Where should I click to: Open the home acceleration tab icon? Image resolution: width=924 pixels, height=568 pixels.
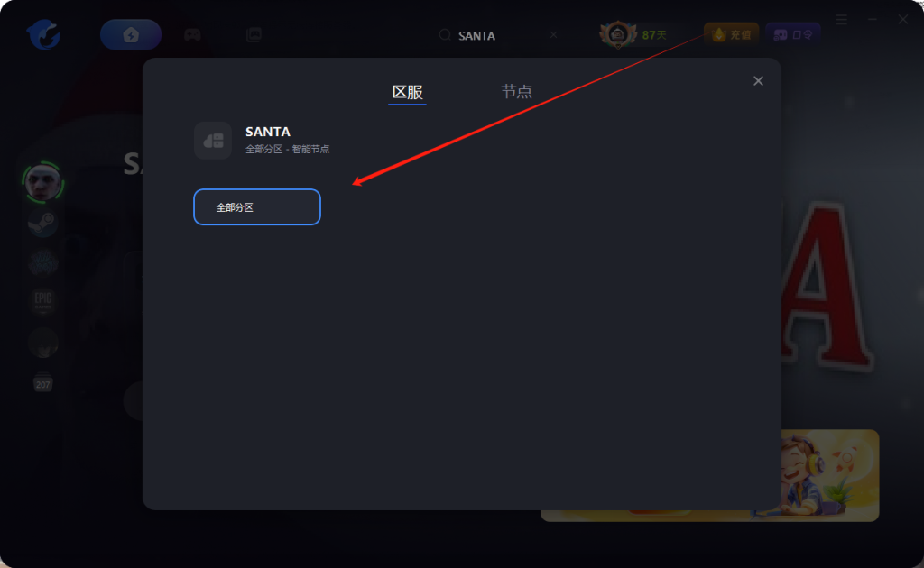131,35
